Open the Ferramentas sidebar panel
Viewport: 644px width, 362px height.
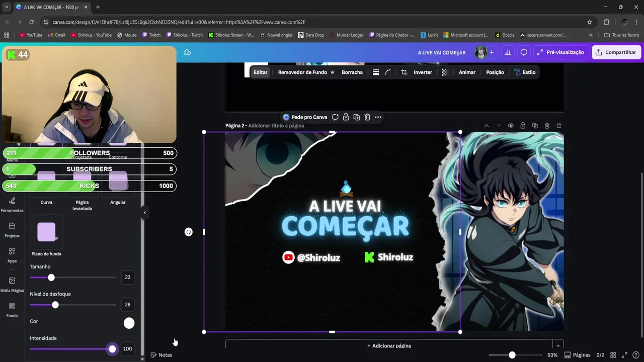coord(12,205)
